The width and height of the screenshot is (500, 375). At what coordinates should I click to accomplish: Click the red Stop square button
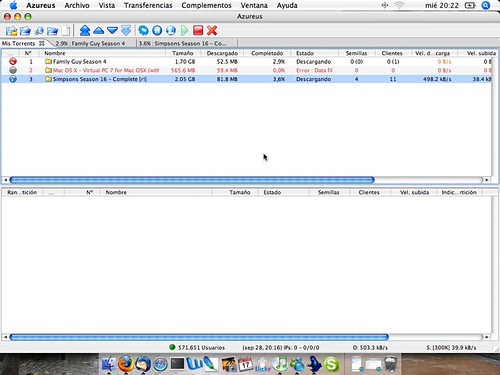pyautogui.click(x=198, y=31)
